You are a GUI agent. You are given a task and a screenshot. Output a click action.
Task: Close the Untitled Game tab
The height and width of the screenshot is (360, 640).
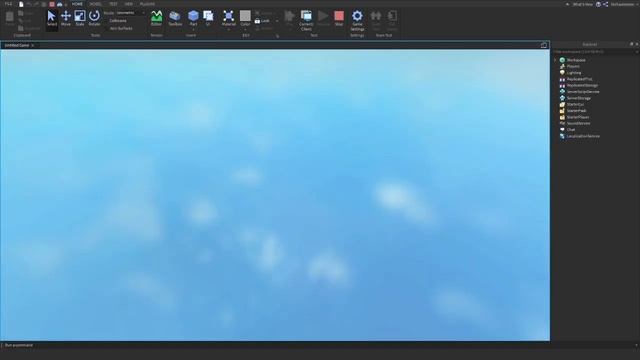coord(33,45)
